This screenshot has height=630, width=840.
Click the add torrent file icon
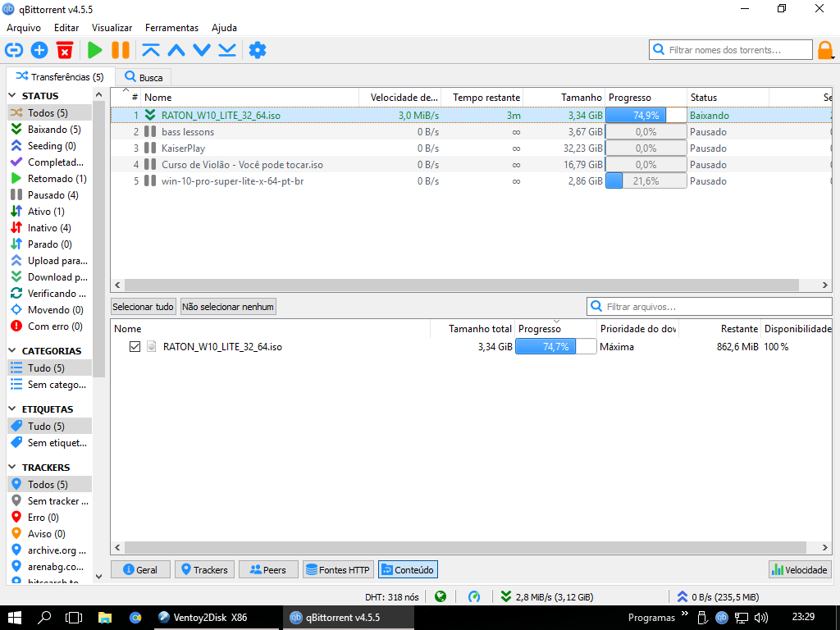(x=39, y=50)
